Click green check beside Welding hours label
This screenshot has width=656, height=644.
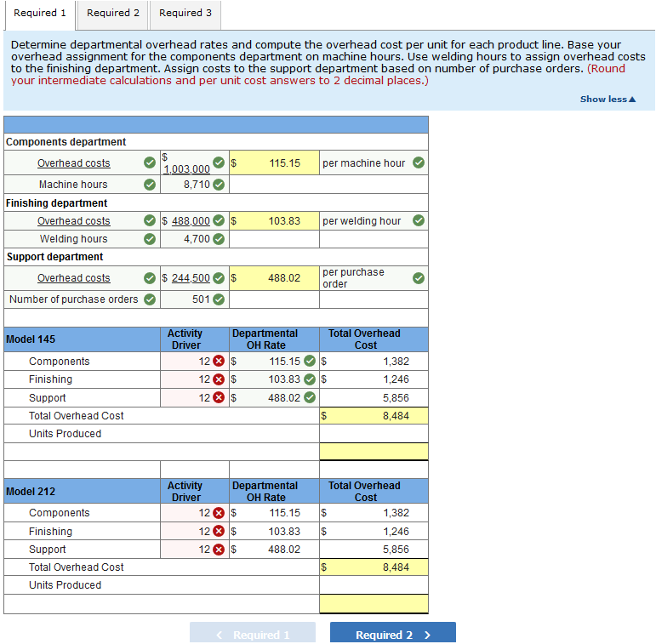click(150, 239)
